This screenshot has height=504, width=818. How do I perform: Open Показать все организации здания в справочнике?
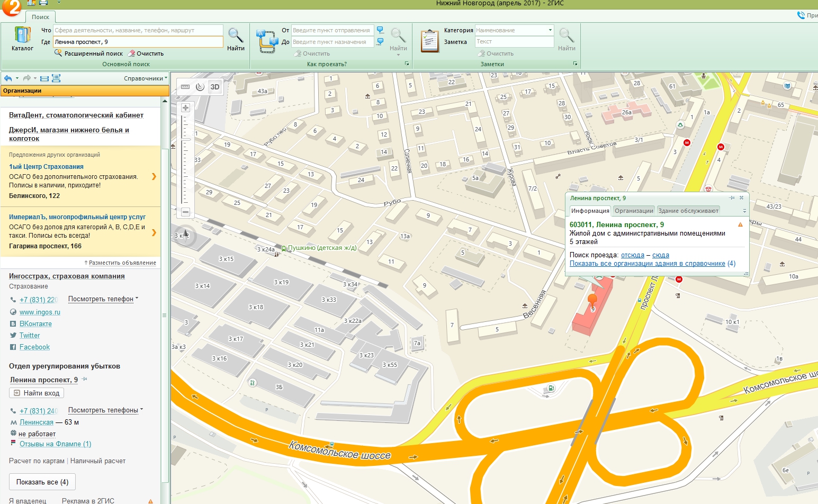(648, 264)
